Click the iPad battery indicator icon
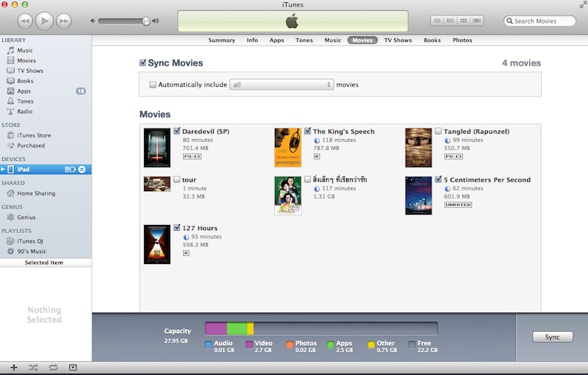This screenshot has height=375, width=588. tap(70, 170)
